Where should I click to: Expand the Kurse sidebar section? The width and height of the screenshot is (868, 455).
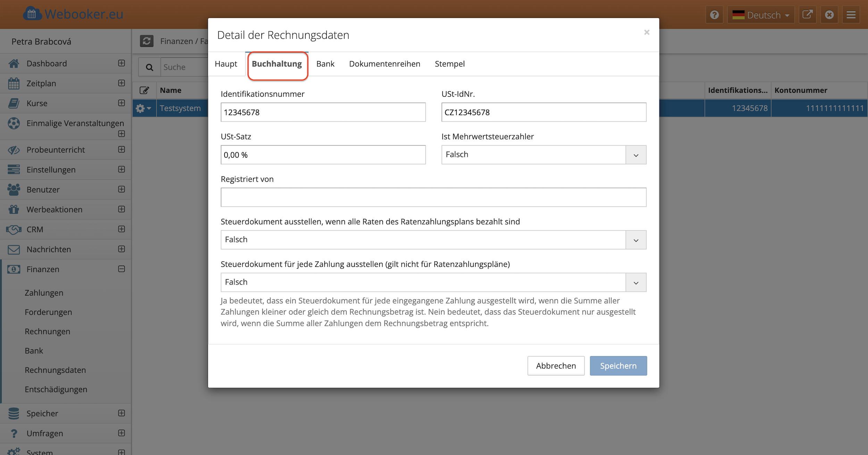click(122, 103)
